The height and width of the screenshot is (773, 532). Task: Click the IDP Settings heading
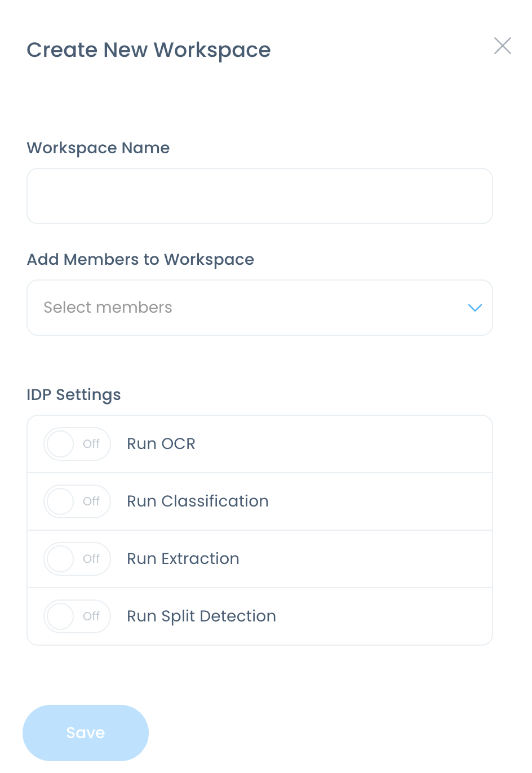(74, 395)
